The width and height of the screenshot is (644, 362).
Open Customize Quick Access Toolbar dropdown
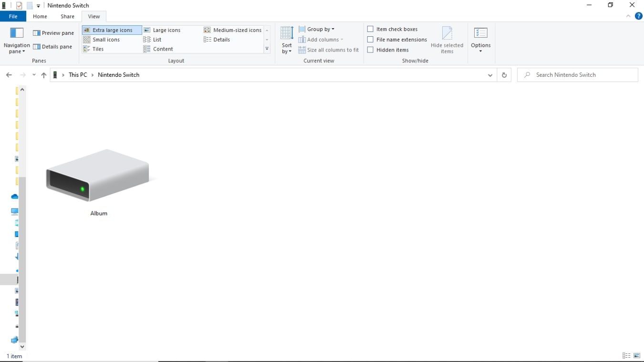point(39,6)
